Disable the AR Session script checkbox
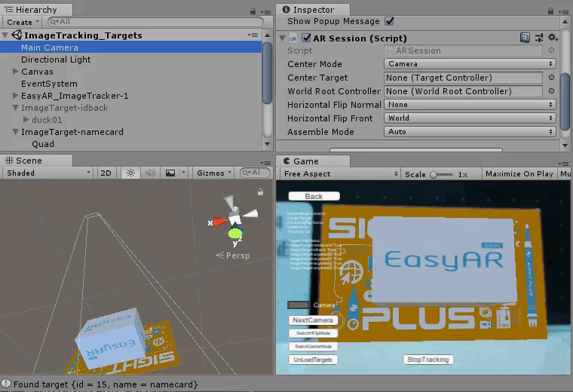This screenshot has height=392, width=573. tap(306, 38)
